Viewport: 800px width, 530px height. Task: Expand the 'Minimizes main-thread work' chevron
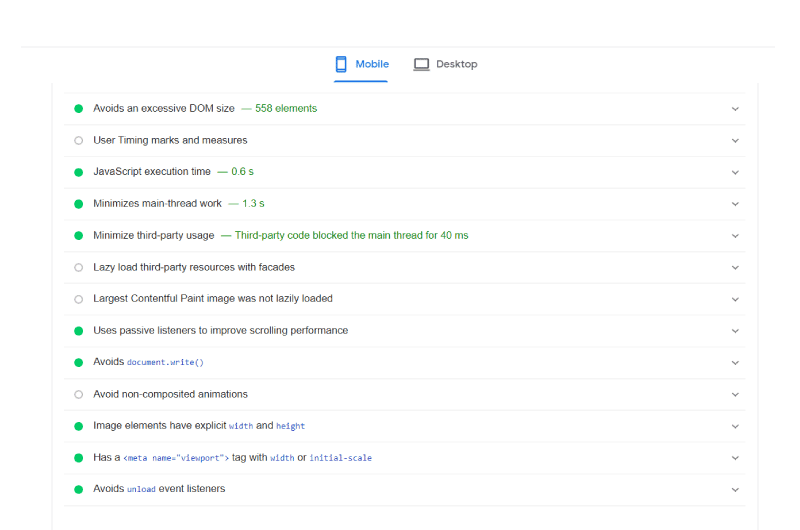click(735, 204)
